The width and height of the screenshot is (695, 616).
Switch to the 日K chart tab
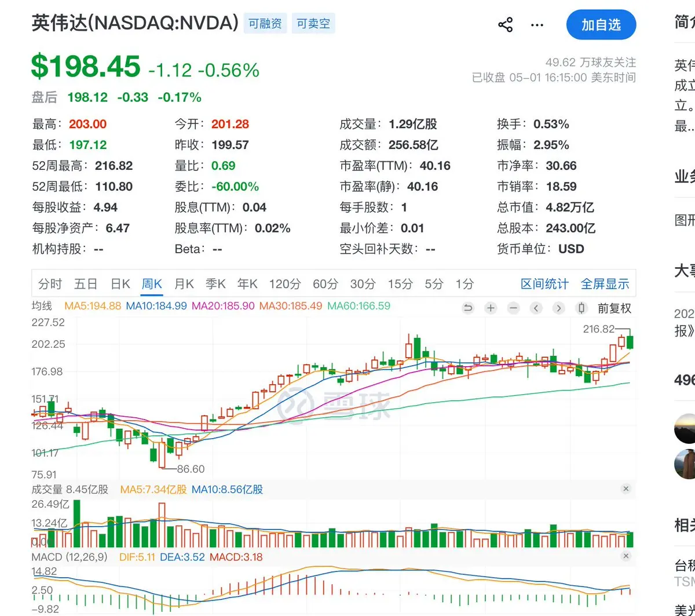(120, 284)
